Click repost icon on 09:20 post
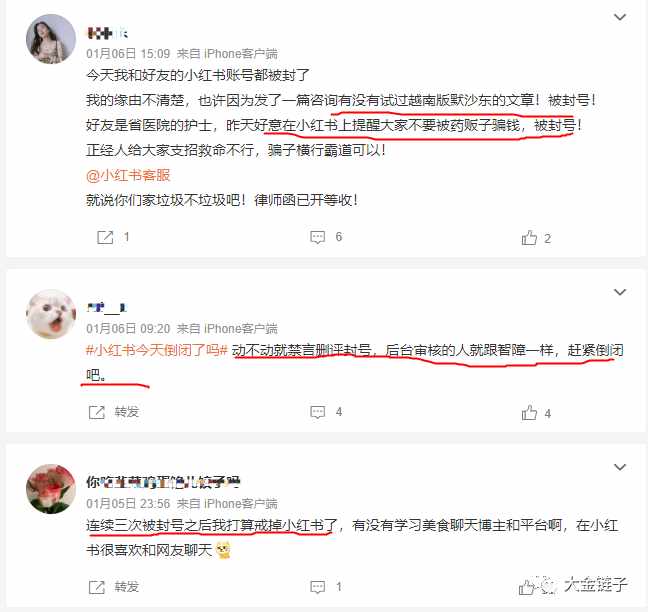648x612 pixels. tap(97, 412)
